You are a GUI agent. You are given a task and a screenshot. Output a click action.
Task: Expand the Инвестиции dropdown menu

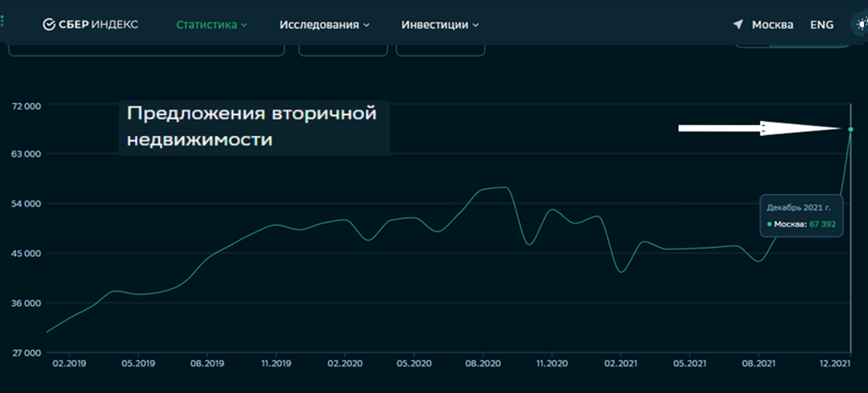pyautogui.click(x=440, y=25)
